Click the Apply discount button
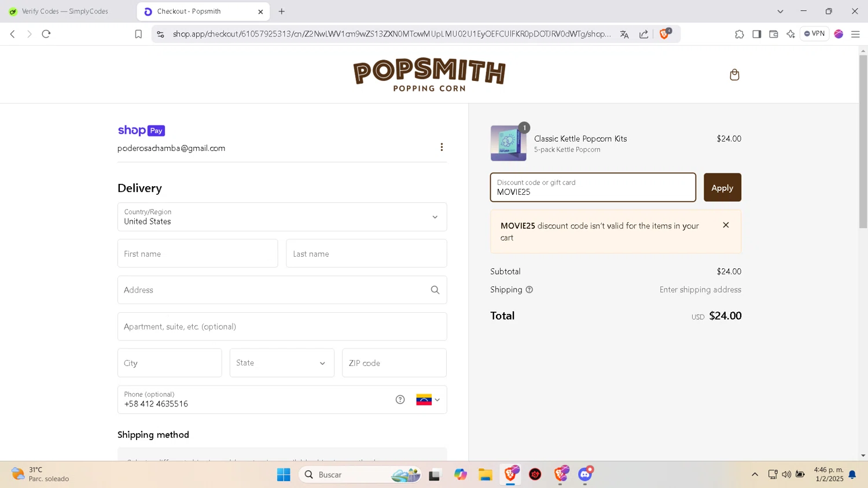Viewport: 868px width, 488px height. (x=722, y=187)
